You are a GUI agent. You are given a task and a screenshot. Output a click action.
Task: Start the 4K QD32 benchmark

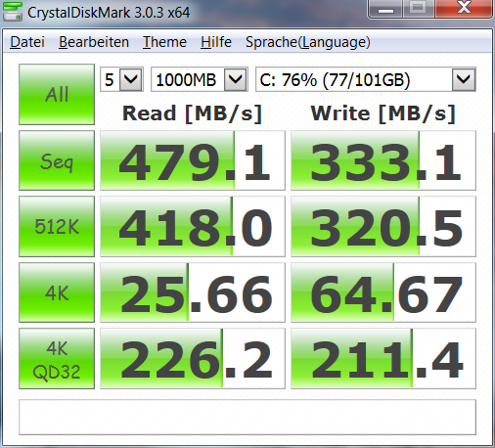click(57, 358)
